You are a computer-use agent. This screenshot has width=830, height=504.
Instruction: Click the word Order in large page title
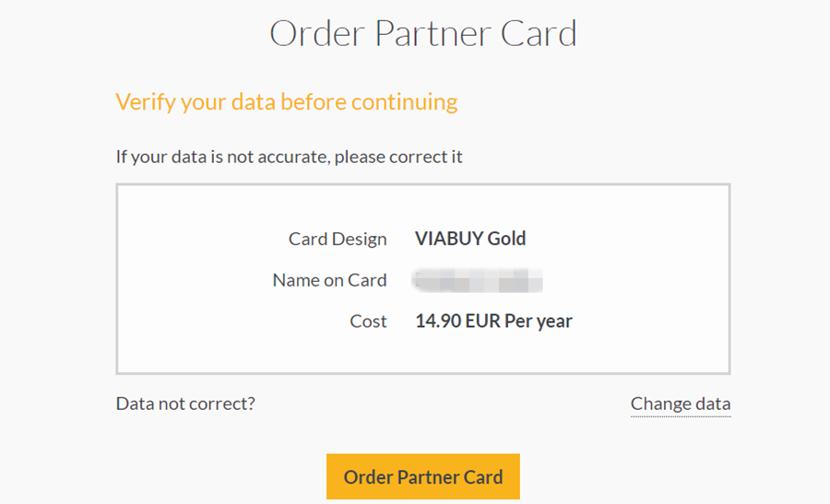317,34
